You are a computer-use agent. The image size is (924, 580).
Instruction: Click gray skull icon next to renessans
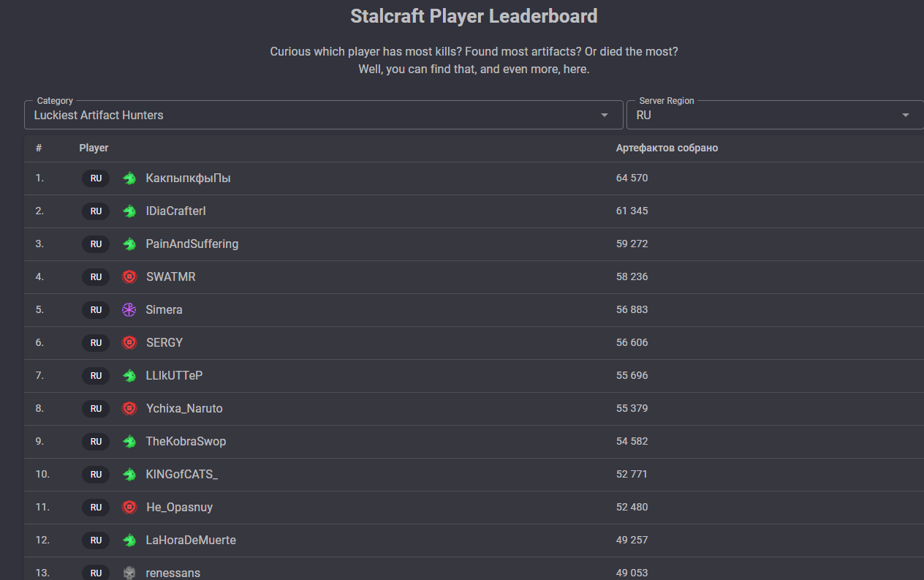pyautogui.click(x=129, y=573)
